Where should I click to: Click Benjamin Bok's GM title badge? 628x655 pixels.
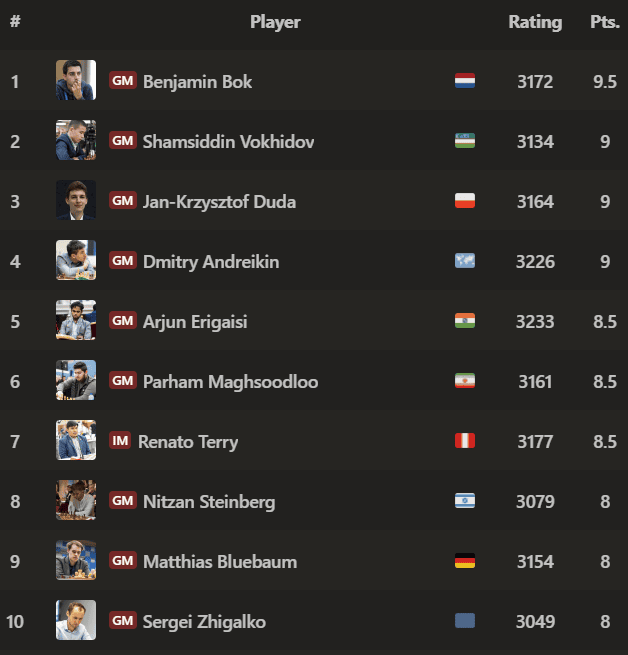point(122,81)
